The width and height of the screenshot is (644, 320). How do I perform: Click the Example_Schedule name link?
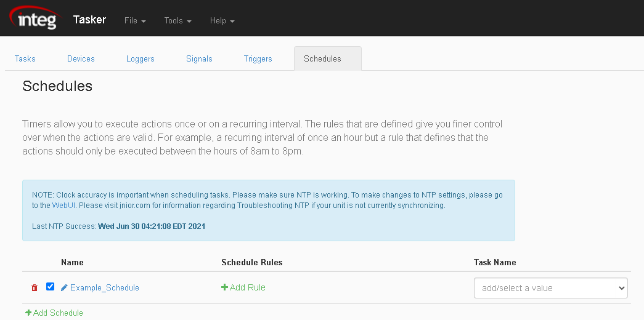(x=105, y=287)
